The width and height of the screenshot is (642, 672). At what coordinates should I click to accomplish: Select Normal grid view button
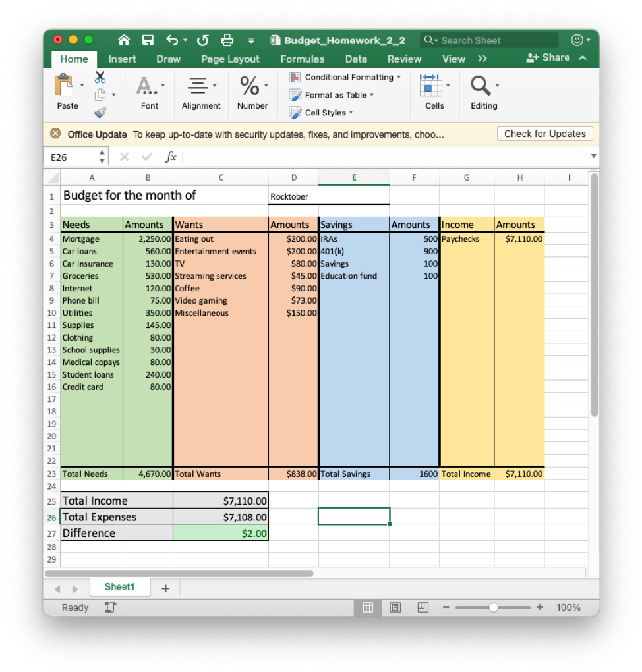point(368,607)
